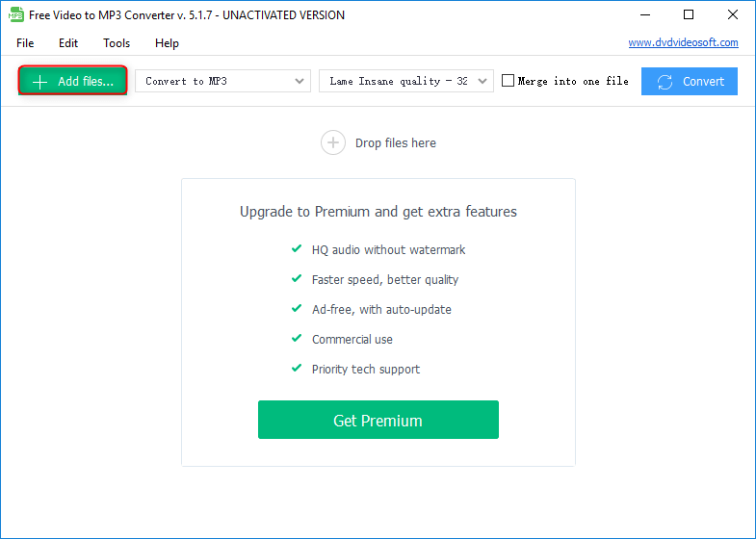Enable the Merge into one file checkbox
Viewport: 756px width, 539px height.
(508, 81)
